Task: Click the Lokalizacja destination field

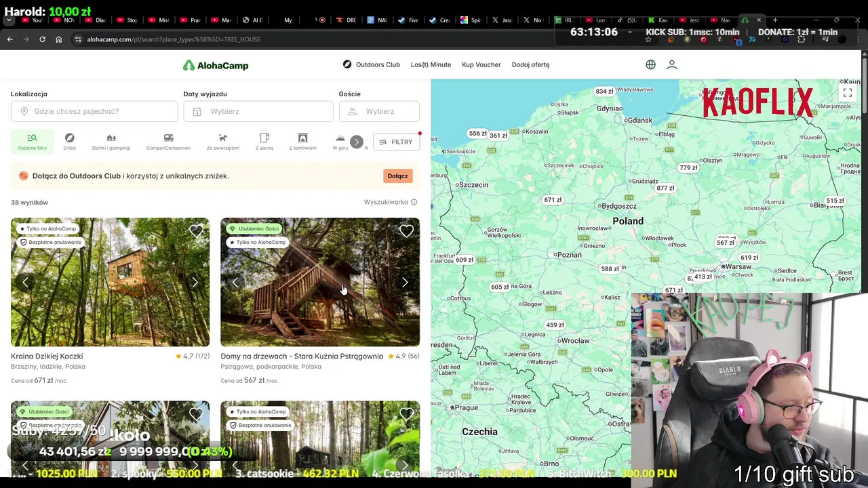Action: click(x=94, y=111)
